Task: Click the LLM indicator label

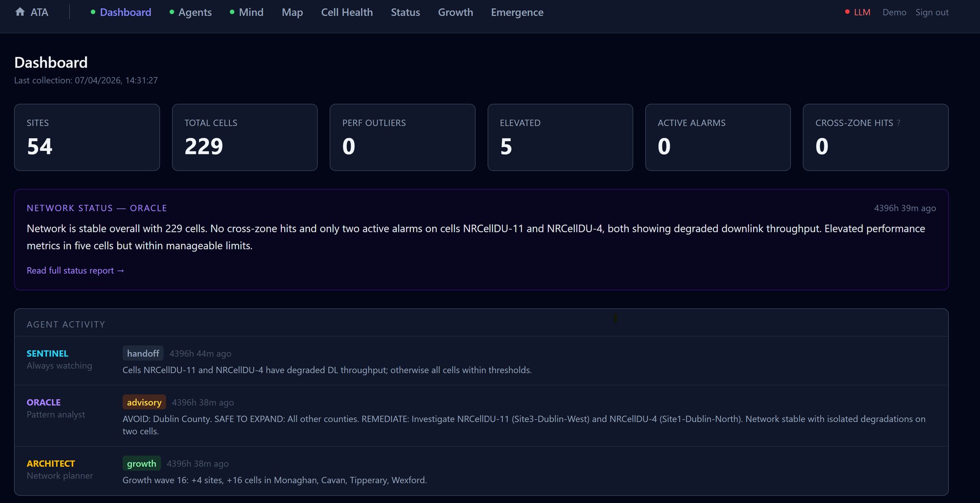Action: [862, 12]
